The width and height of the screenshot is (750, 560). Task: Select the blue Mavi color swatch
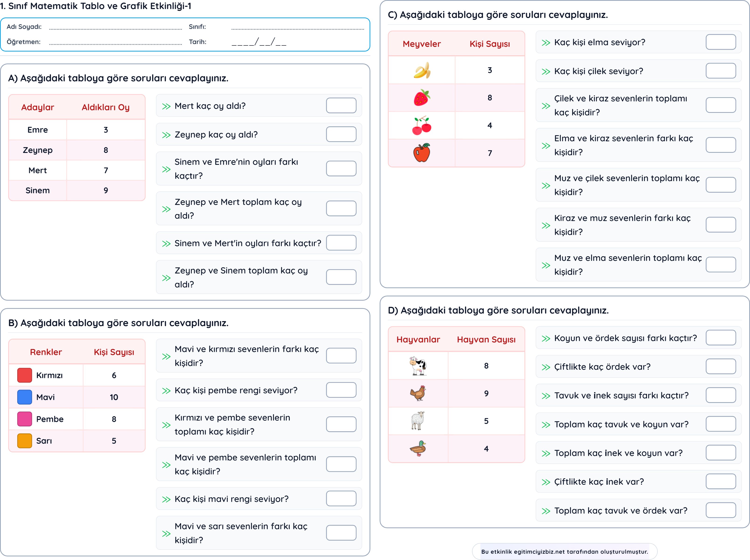click(24, 397)
